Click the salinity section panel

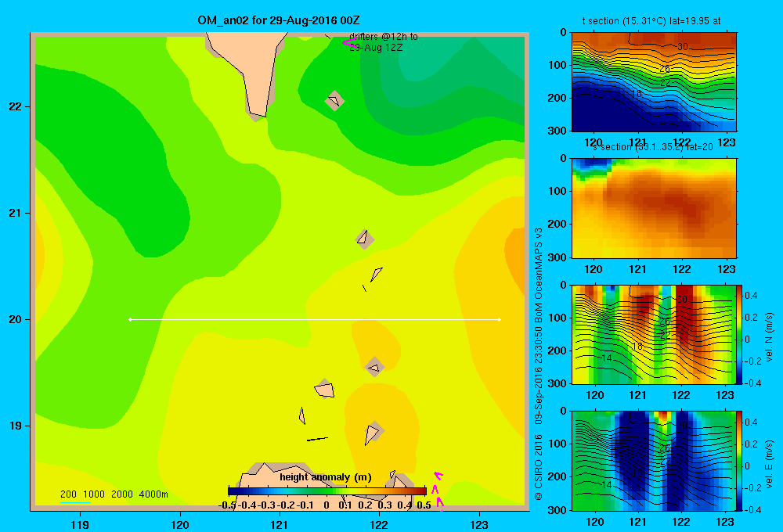pyautogui.click(x=654, y=208)
